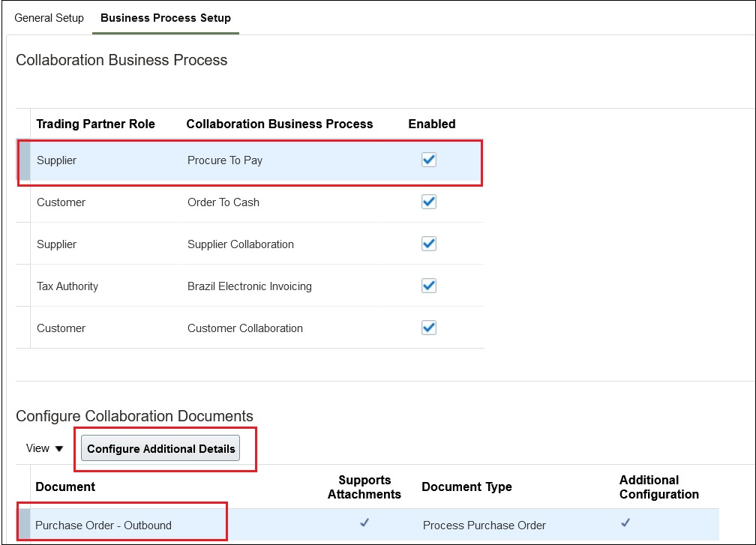Toggle Enabled for Brazil Electronic Invoicing
The height and width of the screenshot is (545, 756).
click(x=428, y=285)
